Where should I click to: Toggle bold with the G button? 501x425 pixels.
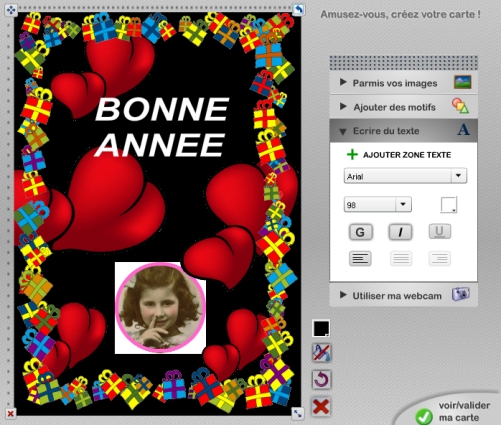(360, 232)
